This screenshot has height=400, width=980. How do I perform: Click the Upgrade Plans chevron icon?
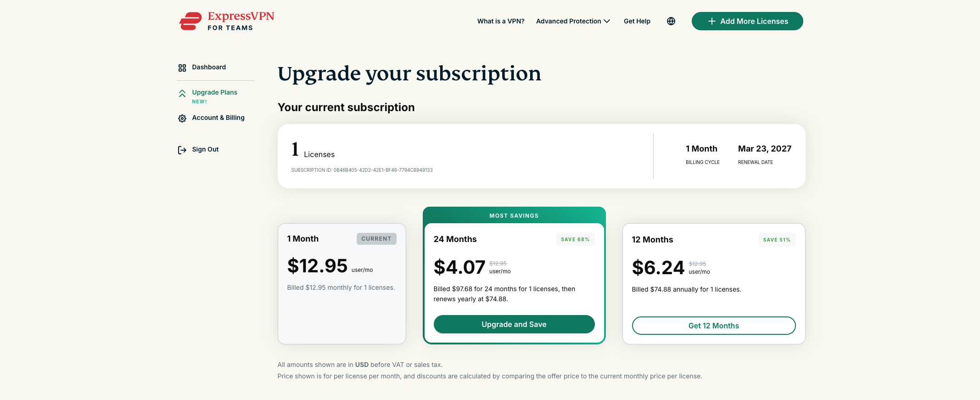(182, 94)
